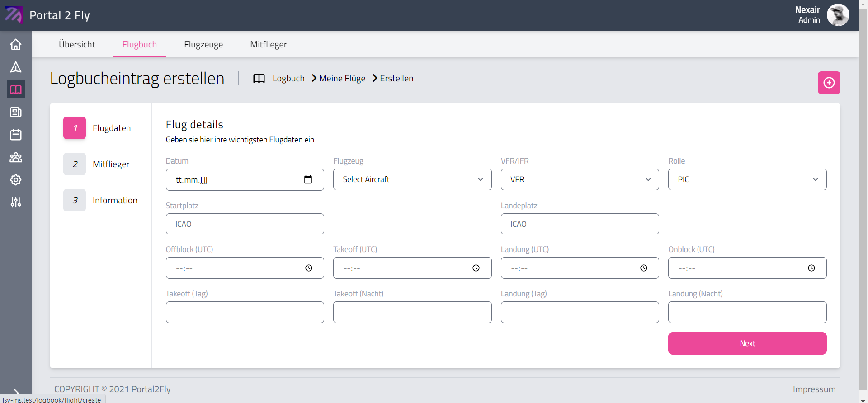
Task: Expand the Rolle dropdown showing PIC
Action: (x=747, y=179)
